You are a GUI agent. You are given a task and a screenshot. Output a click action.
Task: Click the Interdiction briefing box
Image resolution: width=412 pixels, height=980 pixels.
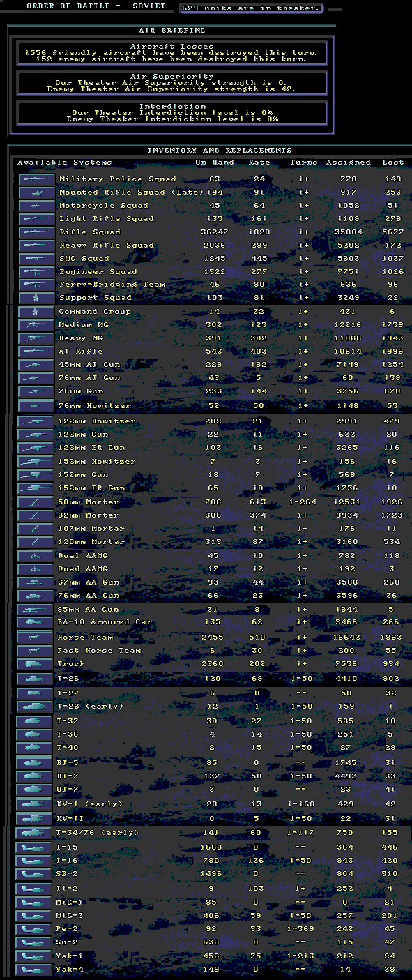pyautogui.click(x=171, y=113)
